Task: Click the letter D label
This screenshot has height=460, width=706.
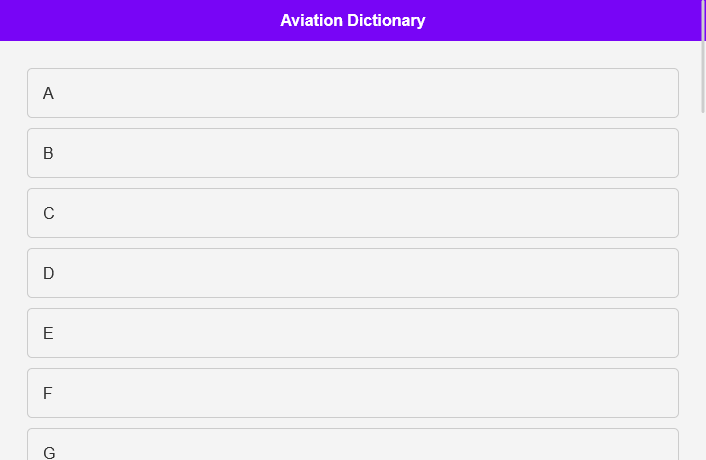Action: 48,273
